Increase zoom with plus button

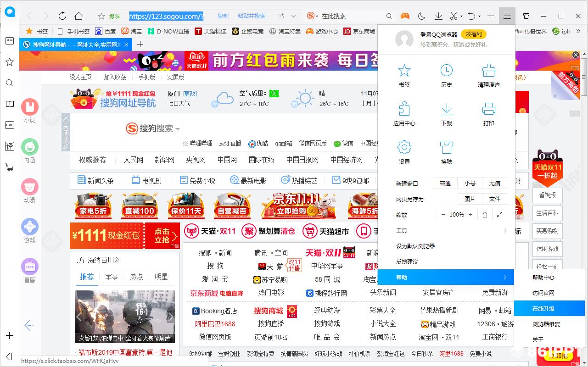tap(470, 214)
